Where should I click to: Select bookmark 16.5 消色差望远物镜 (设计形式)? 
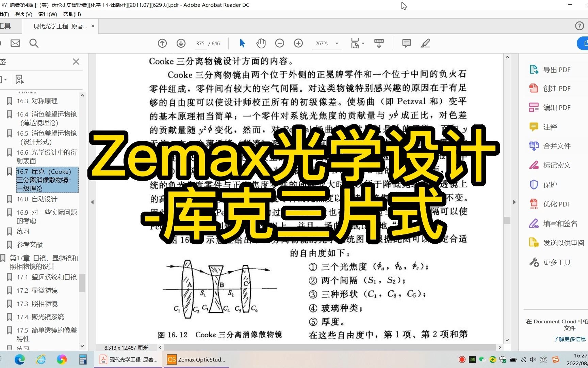point(47,137)
